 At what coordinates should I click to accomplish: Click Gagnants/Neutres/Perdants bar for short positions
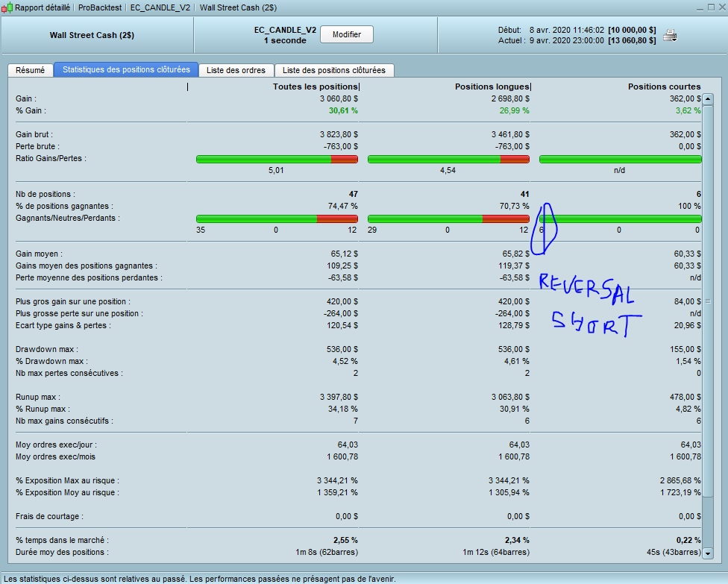(x=620, y=219)
